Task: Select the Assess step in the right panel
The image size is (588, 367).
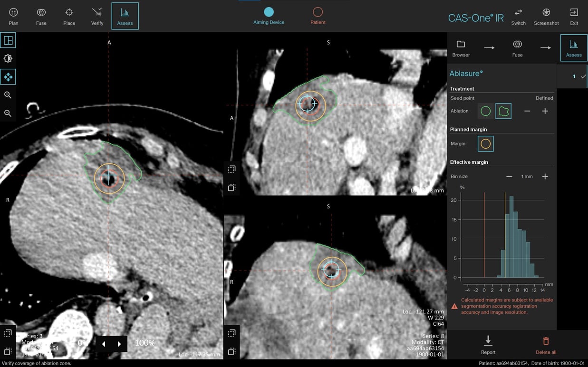Action: [574, 48]
